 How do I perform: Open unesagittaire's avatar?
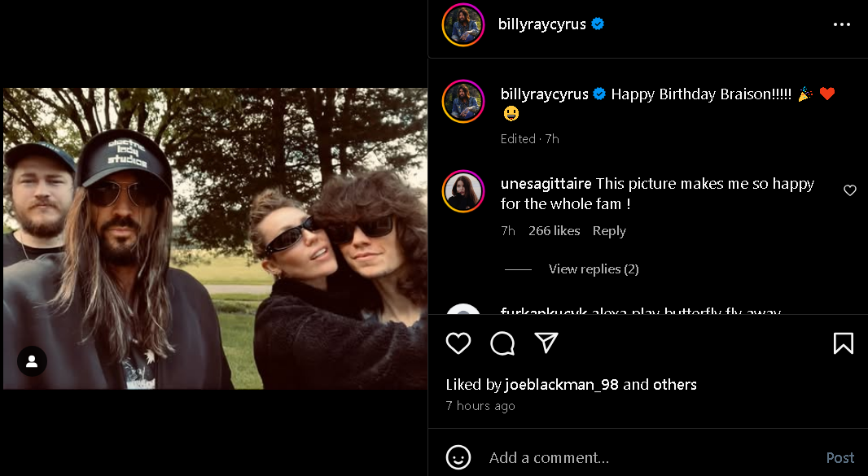(x=463, y=192)
